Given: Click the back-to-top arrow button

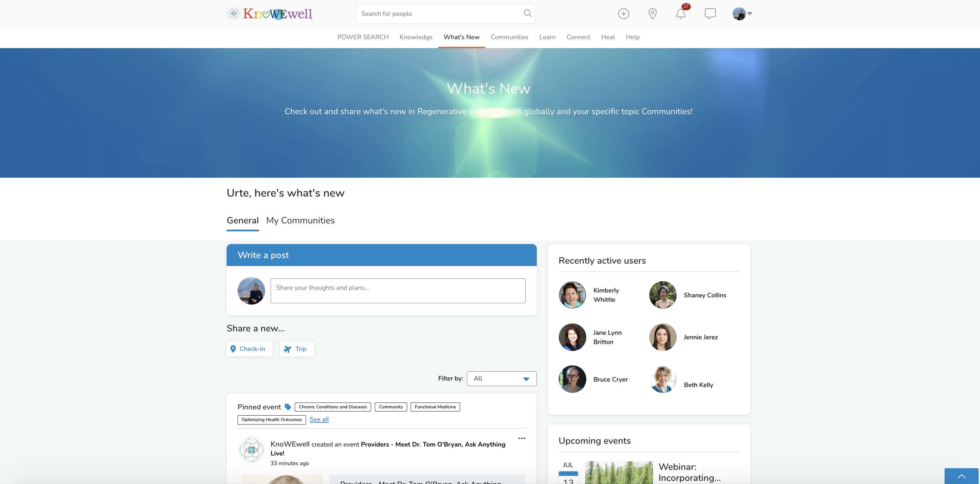Looking at the screenshot, I should coord(961,476).
